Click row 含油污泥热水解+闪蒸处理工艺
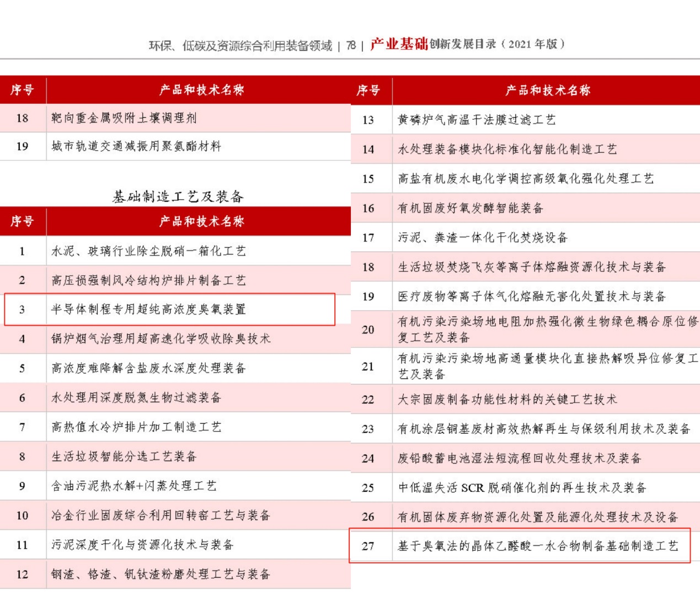Viewport: 700px width, 600px height. pyautogui.click(x=133, y=486)
